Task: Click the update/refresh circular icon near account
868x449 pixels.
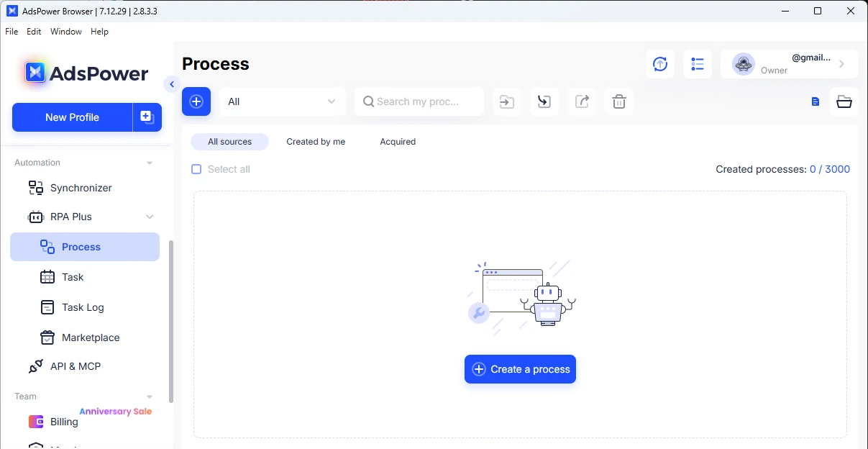Action: click(660, 64)
